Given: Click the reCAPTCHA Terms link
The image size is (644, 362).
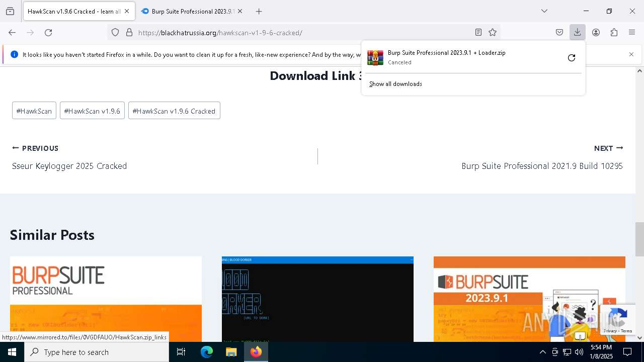Looking at the screenshot, I should (x=626, y=331).
